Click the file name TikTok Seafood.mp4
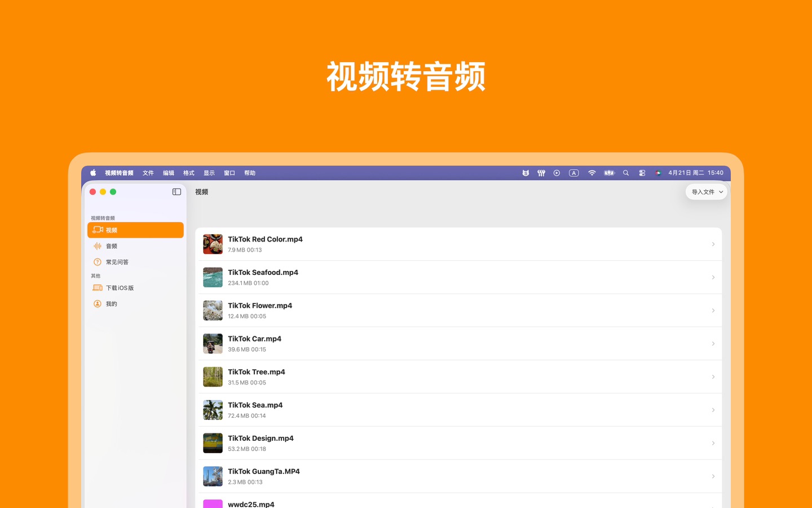The width and height of the screenshot is (812, 508). (x=263, y=273)
